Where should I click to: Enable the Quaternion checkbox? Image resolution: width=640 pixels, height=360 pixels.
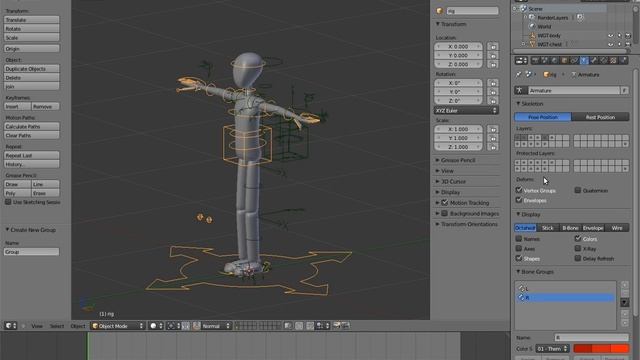pyautogui.click(x=578, y=190)
